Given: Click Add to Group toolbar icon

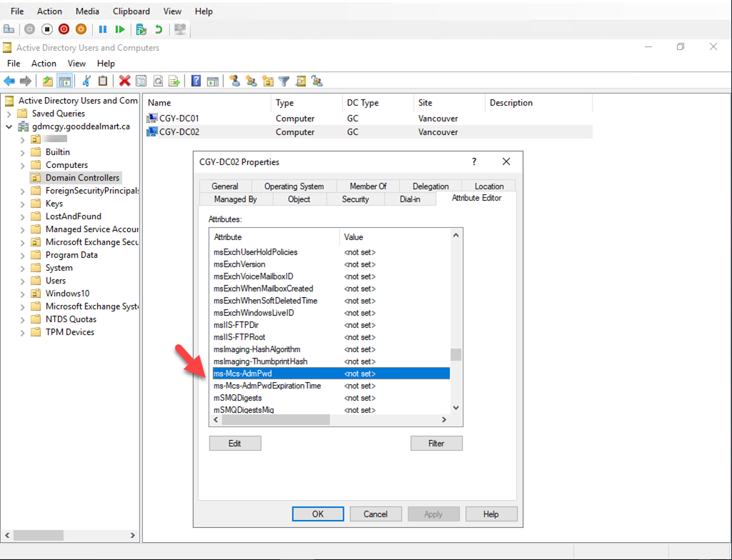Looking at the screenshot, I should pyautogui.click(x=317, y=81).
